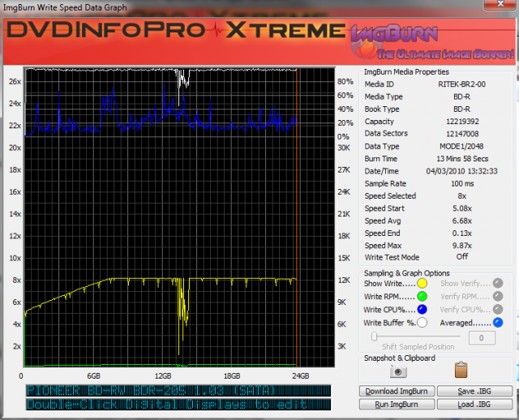Viewport: 519px width, 420px height.
Task: Click the 12GB label on graph axis
Action: [163, 376]
